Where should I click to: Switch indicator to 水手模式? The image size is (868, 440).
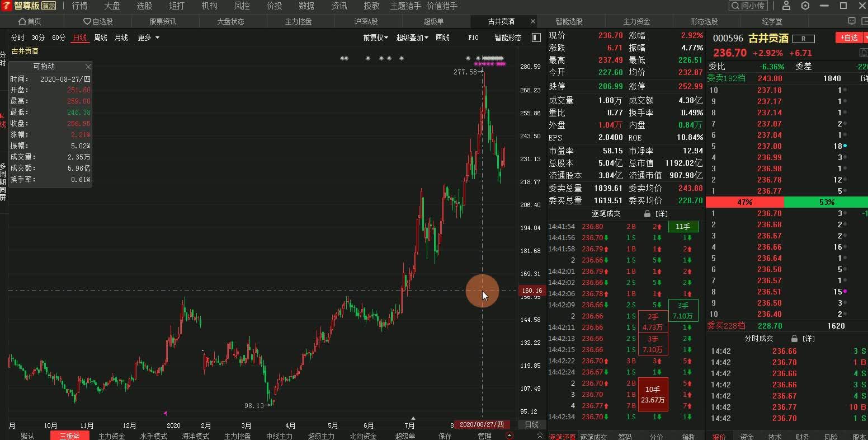point(153,436)
